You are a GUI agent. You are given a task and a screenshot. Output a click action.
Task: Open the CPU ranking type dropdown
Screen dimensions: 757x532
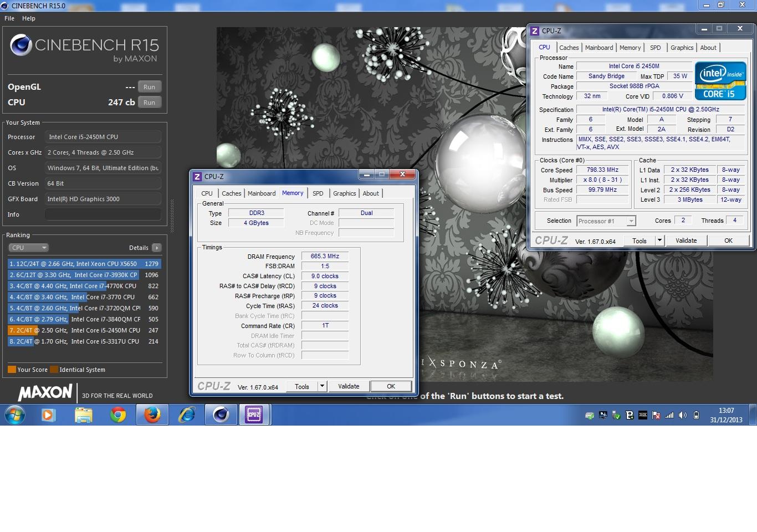pyautogui.click(x=29, y=248)
